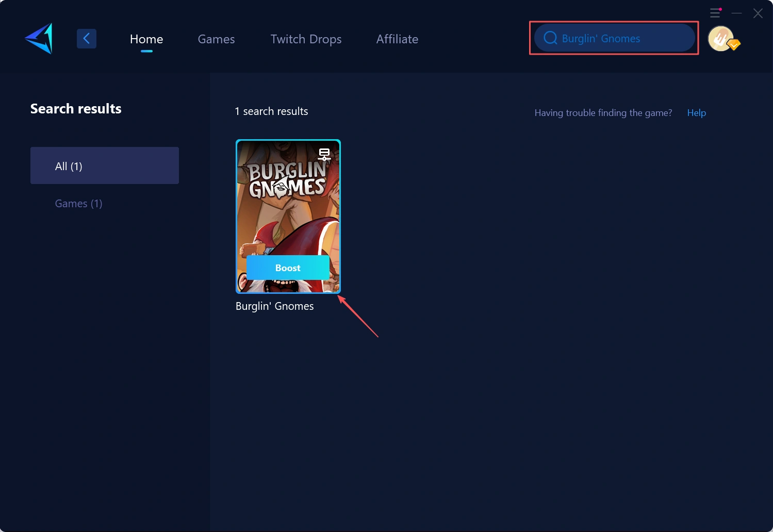This screenshot has height=532, width=773.
Task: Boost the Burglin' Gnomes game
Action: point(288,268)
